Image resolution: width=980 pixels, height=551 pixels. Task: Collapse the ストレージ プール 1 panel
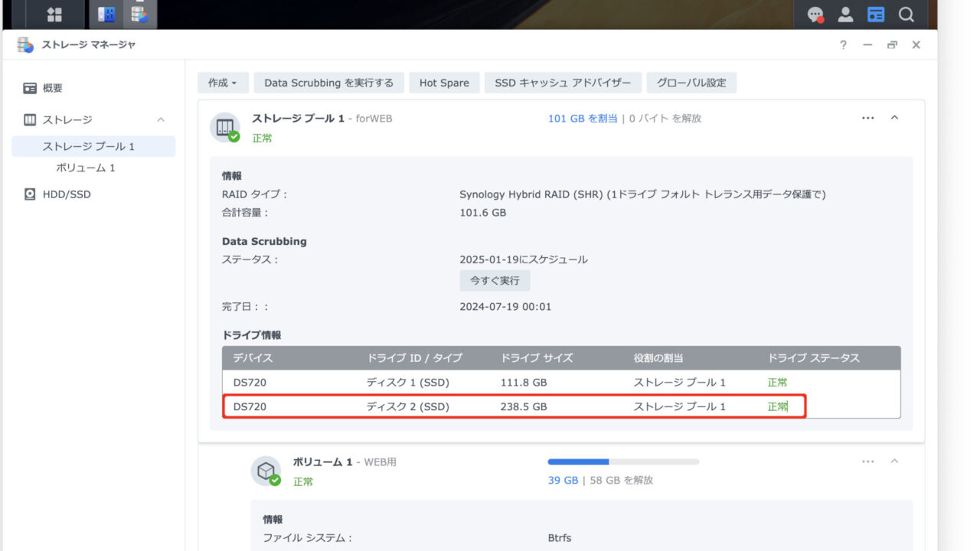pyautogui.click(x=893, y=118)
